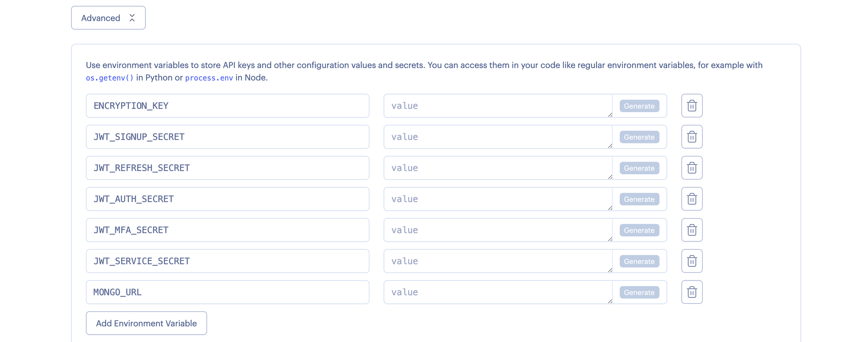The width and height of the screenshot is (868, 342).
Task: Delete the JWT_AUTH_SECRET variable
Action: 692,199
